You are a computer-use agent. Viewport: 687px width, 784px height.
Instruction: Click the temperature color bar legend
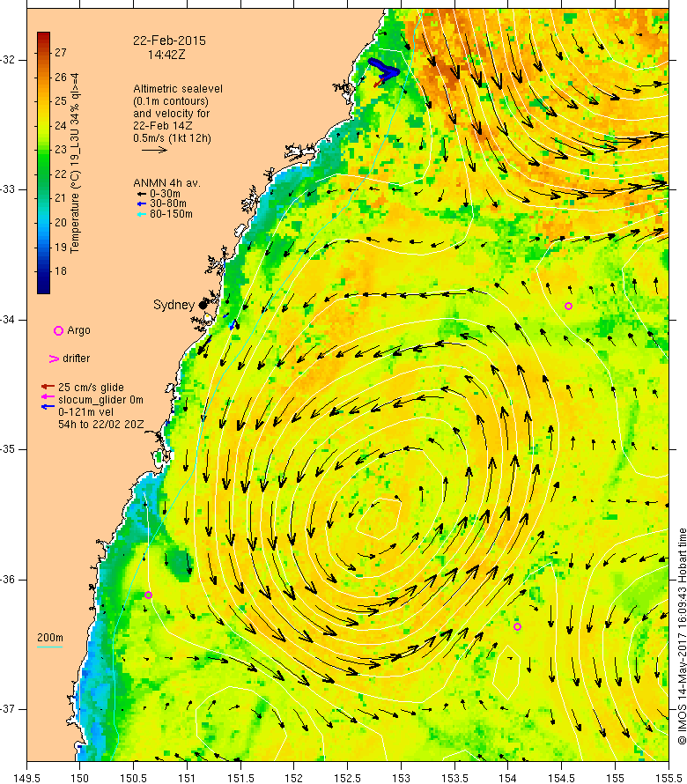(43, 163)
